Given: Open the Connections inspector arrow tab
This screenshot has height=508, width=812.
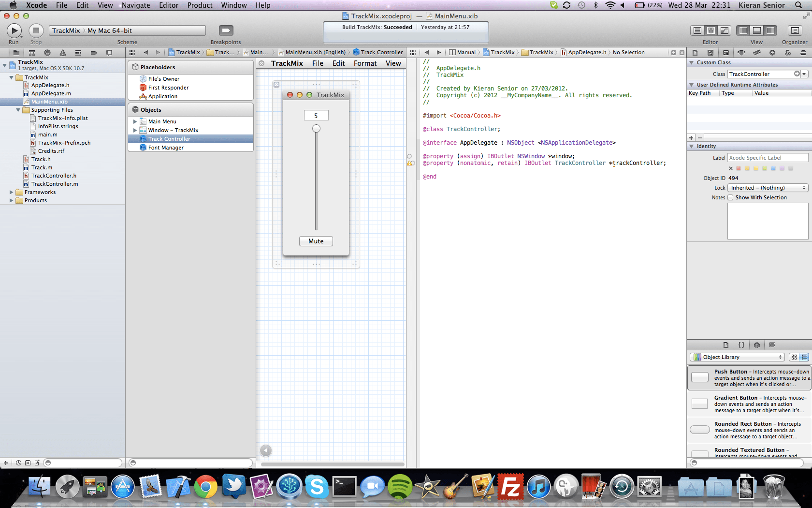Looking at the screenshot, I should (772, 52).
